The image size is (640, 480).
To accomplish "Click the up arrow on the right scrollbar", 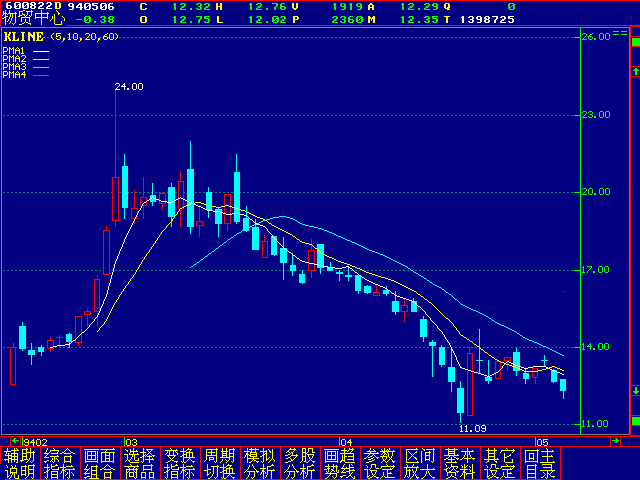I will 634,71.
